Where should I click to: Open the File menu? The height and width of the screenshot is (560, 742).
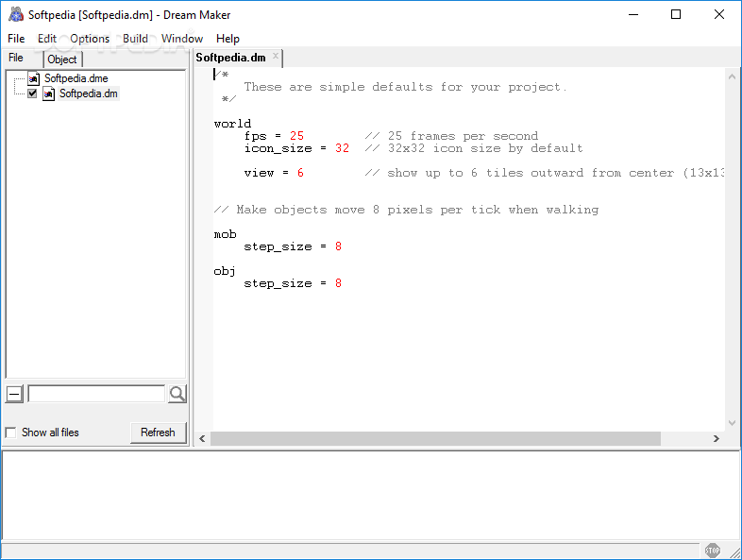click(x=16, y=39)
